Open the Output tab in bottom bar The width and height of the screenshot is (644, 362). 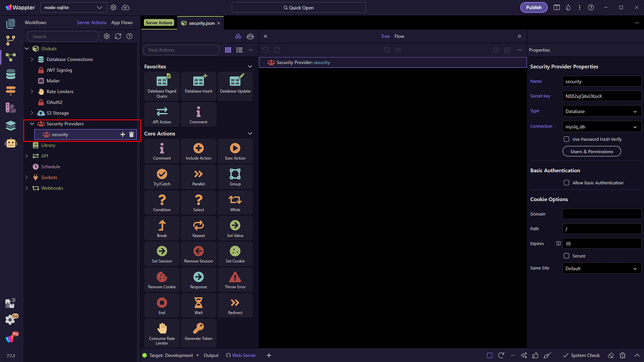tap(211, 356)
